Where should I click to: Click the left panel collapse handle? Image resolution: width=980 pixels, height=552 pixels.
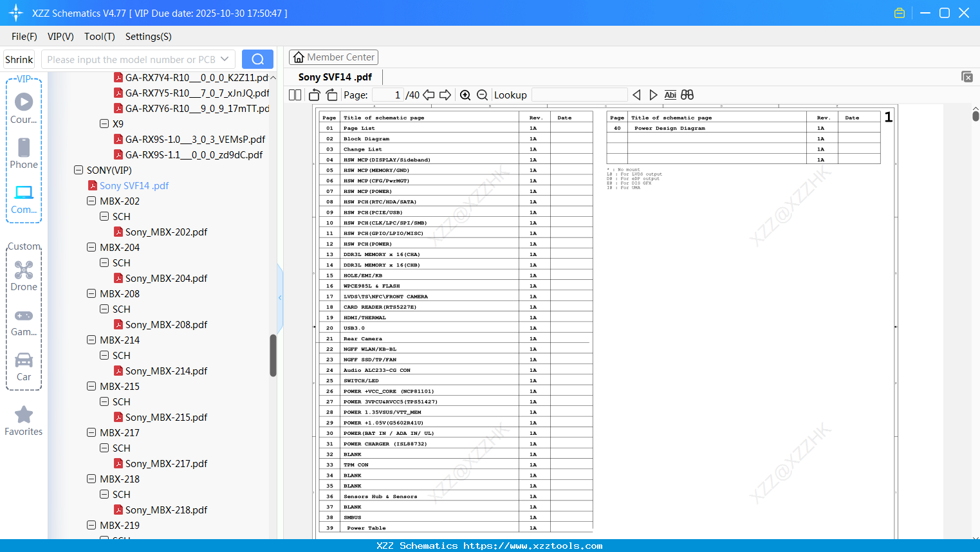[280, 297]
